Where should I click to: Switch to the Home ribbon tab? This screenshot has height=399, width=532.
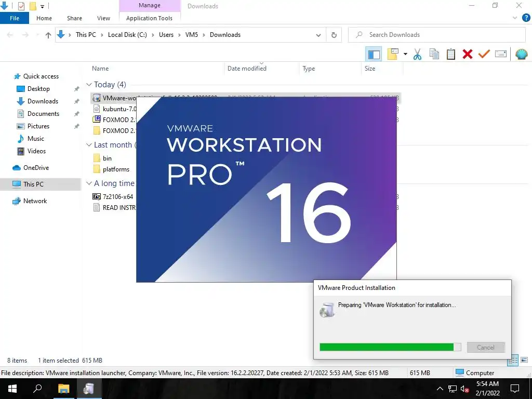(x=44, y=18)
